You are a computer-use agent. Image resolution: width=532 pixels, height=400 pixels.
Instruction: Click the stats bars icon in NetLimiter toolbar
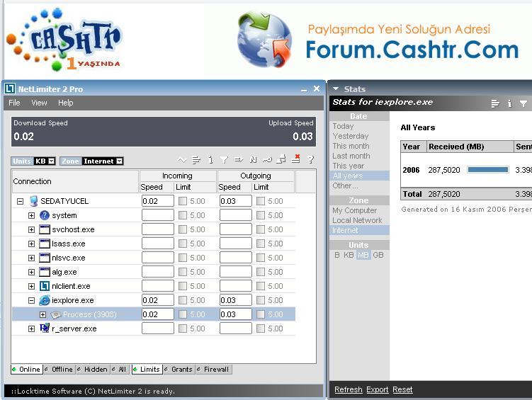click(x=196, y=160)
